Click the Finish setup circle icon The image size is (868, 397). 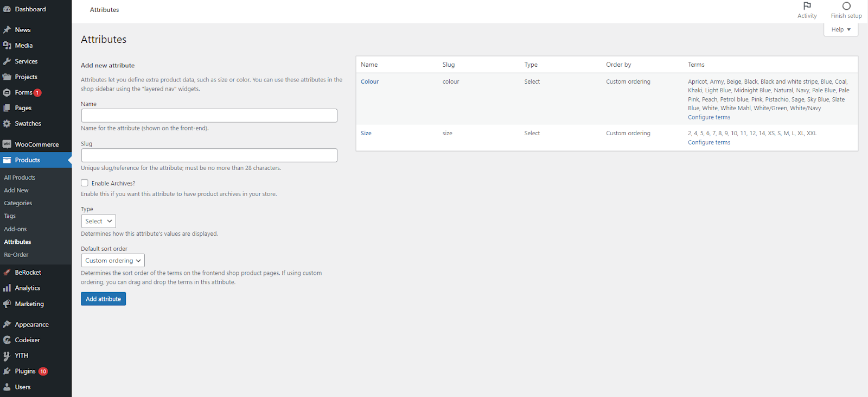click(x=846, y=6)
